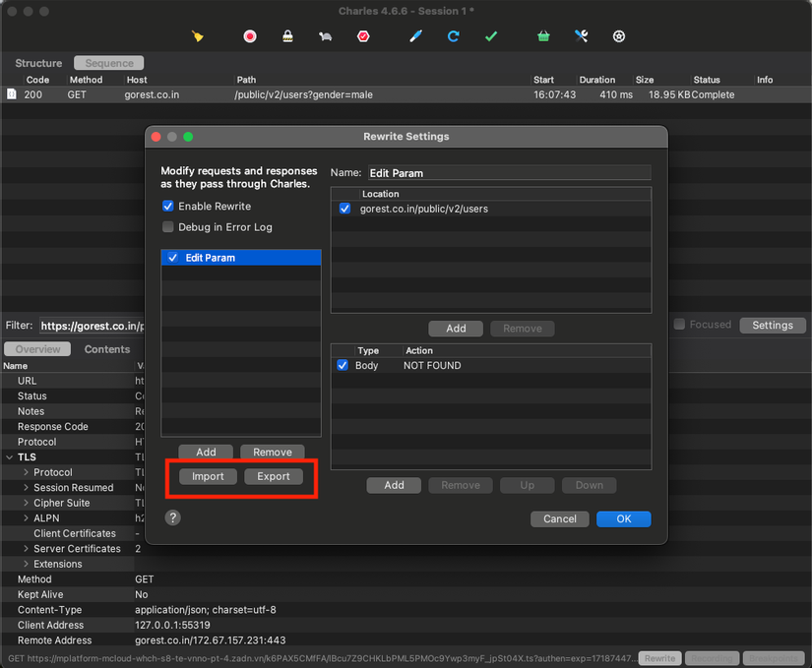
Task: Click the Compose pen icon
Action: pos(415,36)
